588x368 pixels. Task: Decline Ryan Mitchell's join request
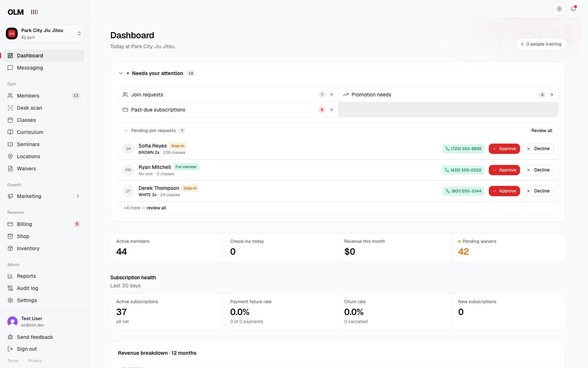[538, 170]
